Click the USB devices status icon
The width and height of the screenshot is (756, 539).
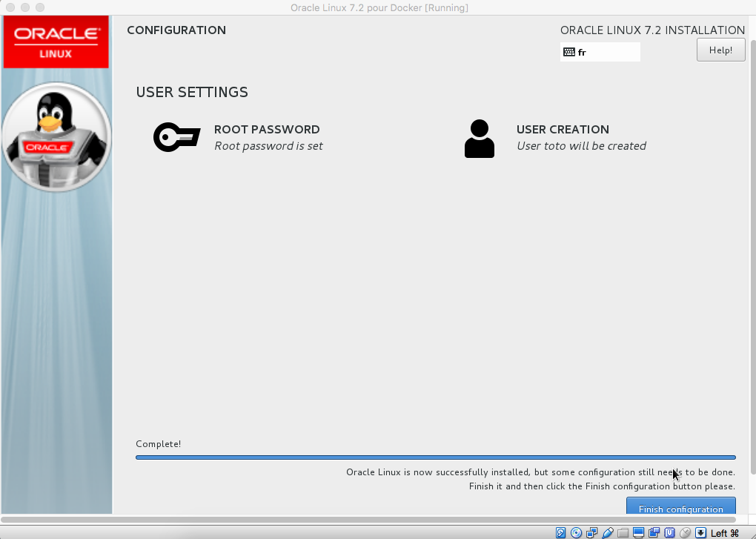click(608, 532)
